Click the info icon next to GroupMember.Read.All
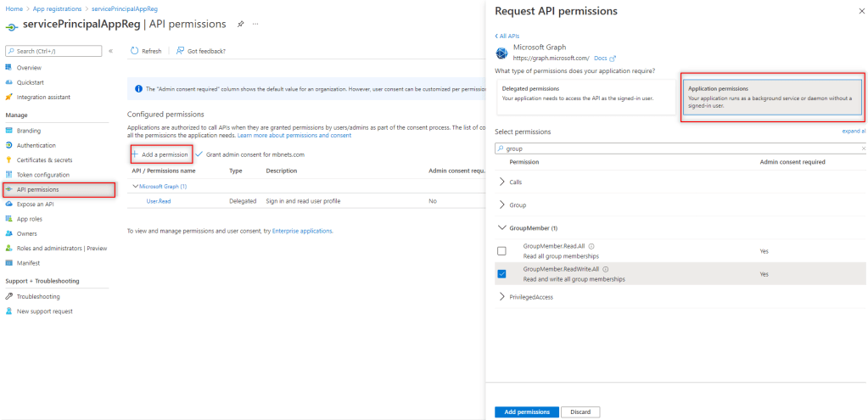868x420 pixels. [591, 246]
